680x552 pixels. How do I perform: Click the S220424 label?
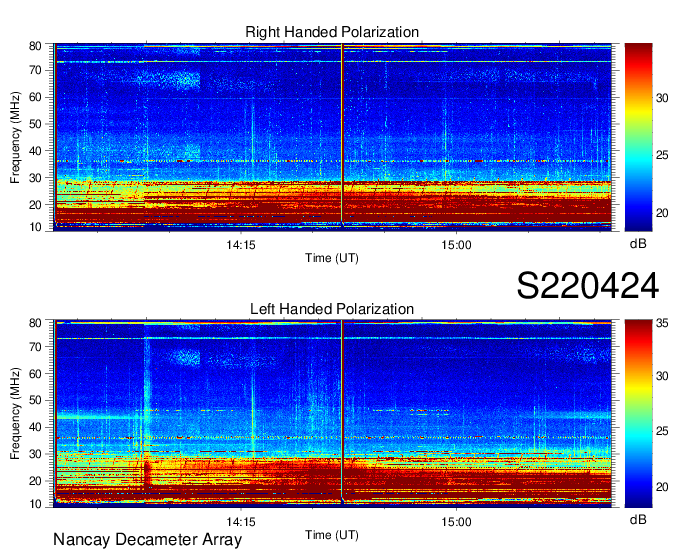(x=588, y=286)
